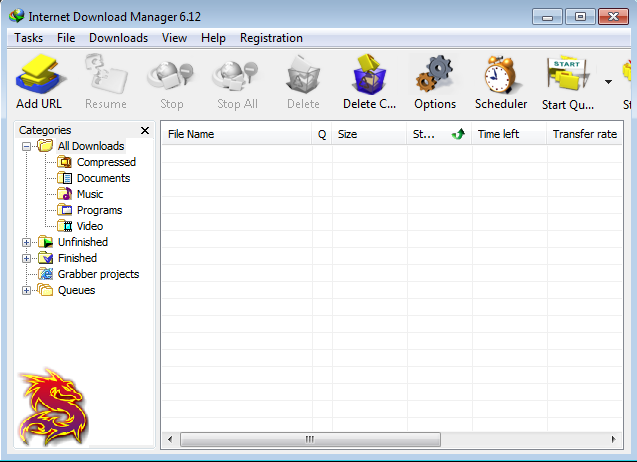The image size is (637, 462).
Task: Select the Queues category
Action: coord(76,290)
